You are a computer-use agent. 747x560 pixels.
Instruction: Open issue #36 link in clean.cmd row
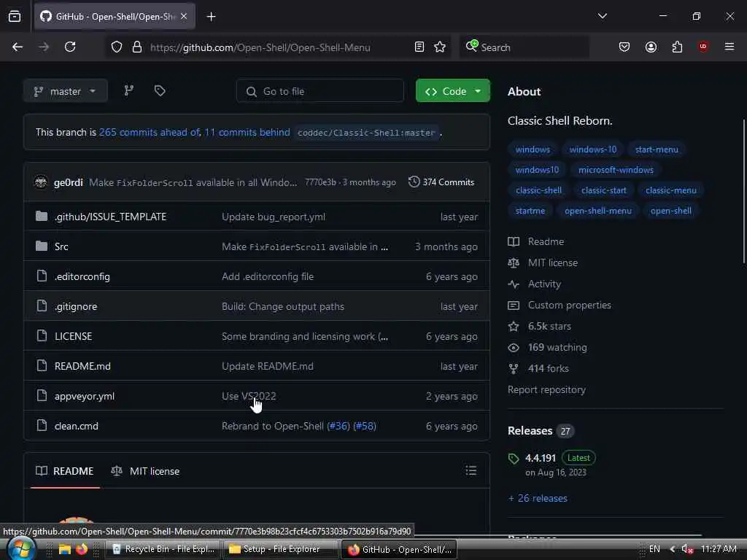coord(338,426)
